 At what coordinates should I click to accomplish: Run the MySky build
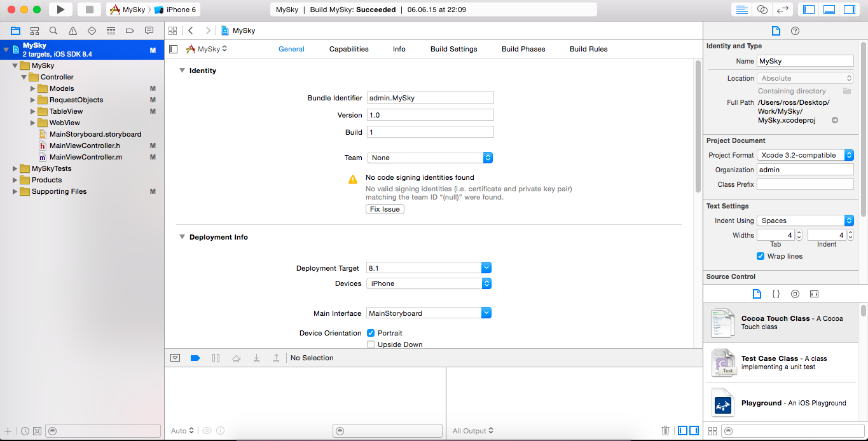(60, 10)
